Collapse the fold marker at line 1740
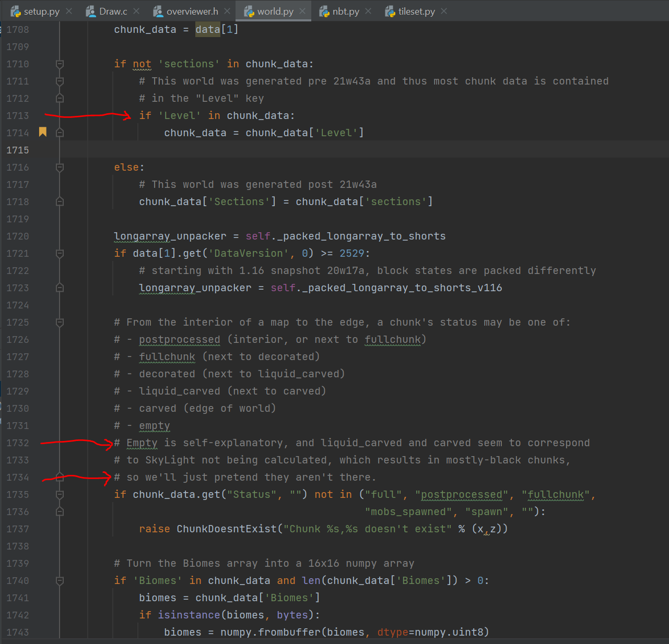Viewport: 669px width, 644px height. click(59, 580)
